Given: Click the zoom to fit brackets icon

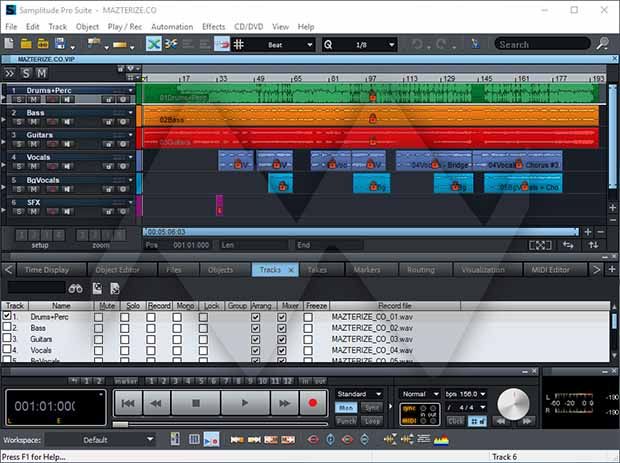Looking at the screenshot, I should (x=540, y=245).
